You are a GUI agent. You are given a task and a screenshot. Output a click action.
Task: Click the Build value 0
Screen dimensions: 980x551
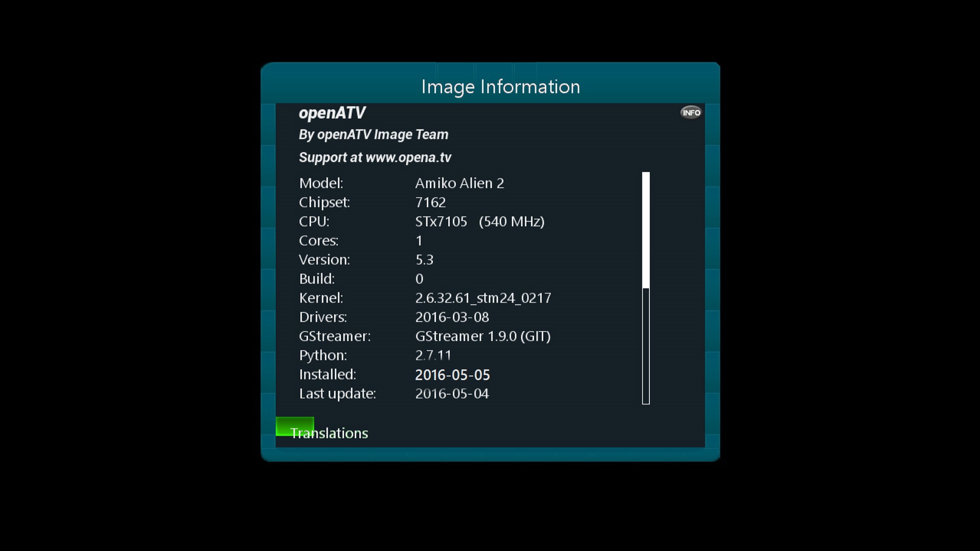(419, 279)
